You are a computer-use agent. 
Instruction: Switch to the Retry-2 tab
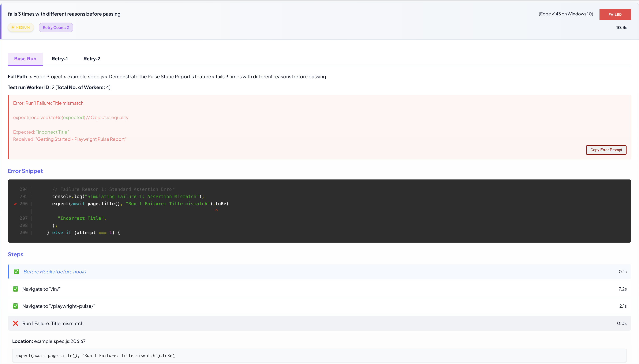[91, 59]
